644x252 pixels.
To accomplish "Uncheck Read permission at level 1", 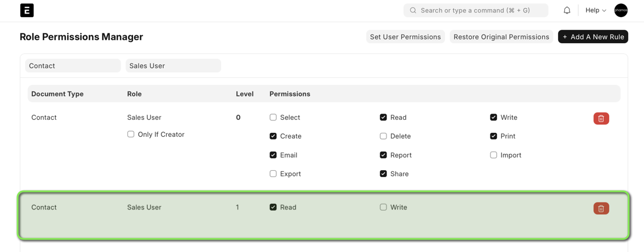I will tap(273, 207).
